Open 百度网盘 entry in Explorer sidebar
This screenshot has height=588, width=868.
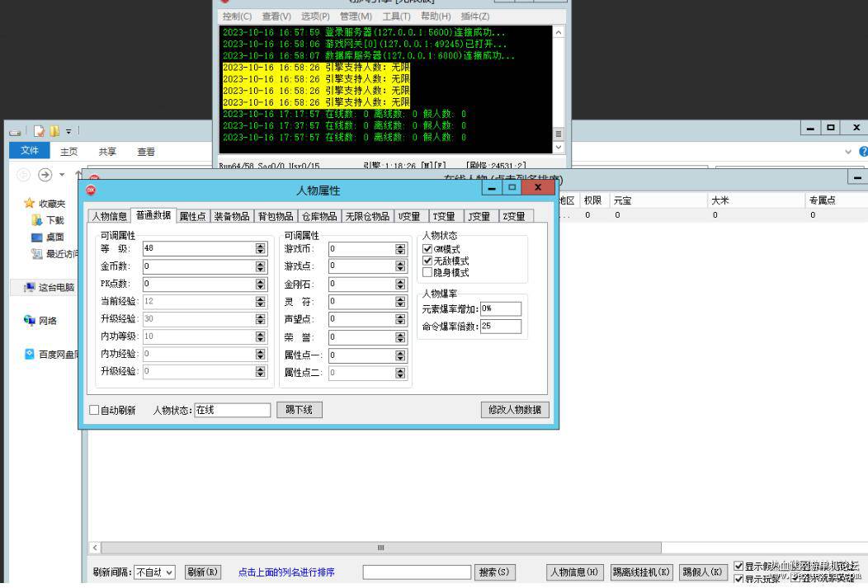(x=52, y=354)
